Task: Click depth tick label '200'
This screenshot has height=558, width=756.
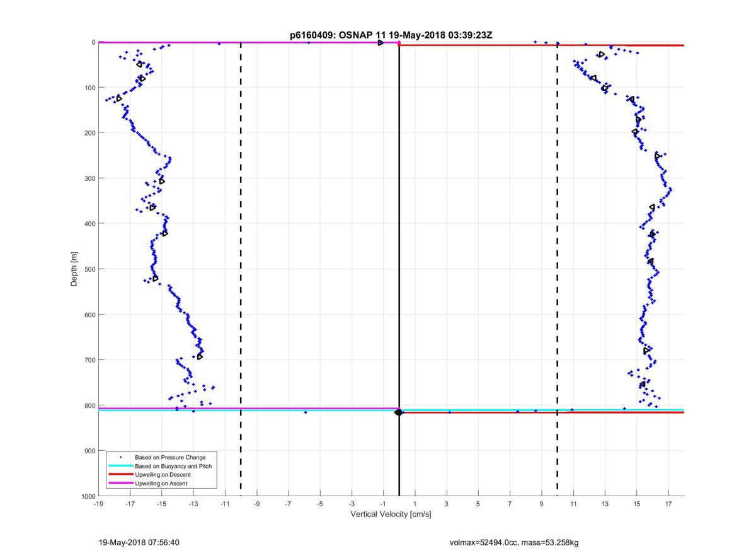Action: coord(89,133)
